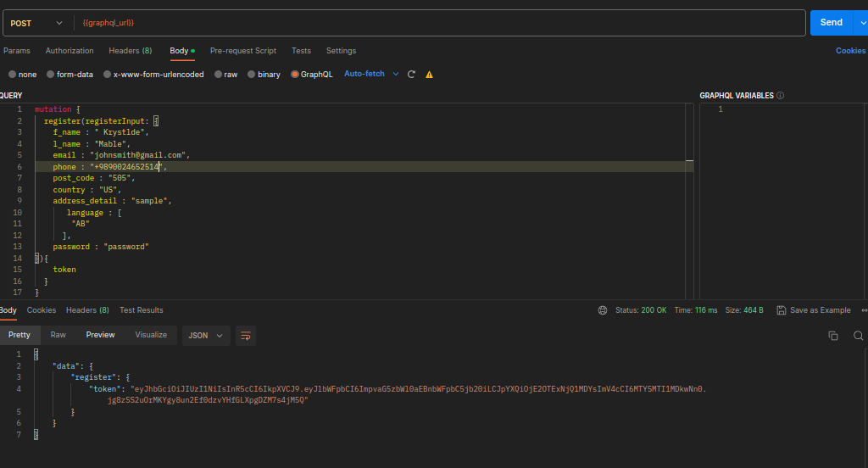Open the Send options dropdown arrow
The image size is (868, 468).
click(862, 23)
